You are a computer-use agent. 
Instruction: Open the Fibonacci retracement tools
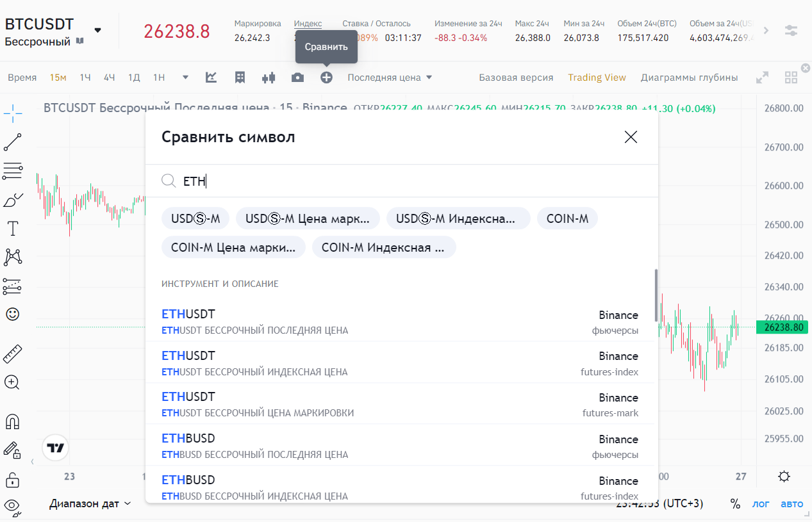[13, 171]
